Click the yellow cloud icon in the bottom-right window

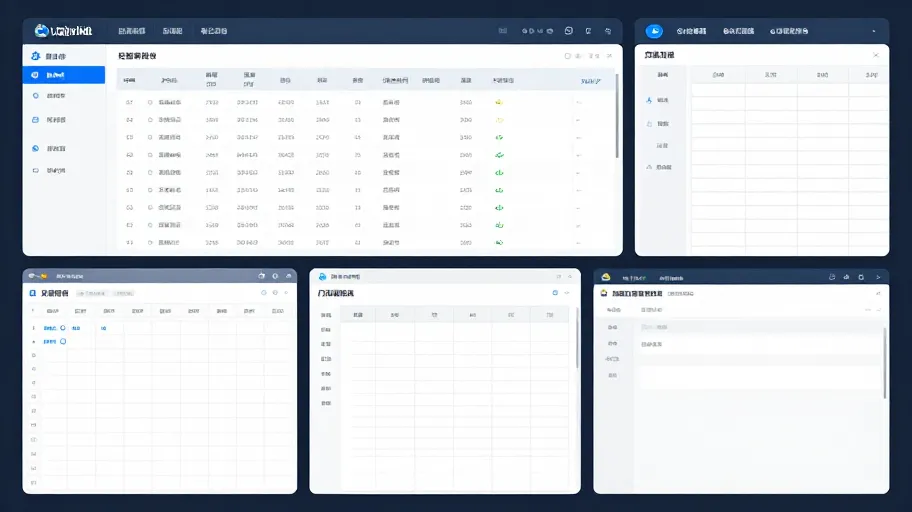point(605,277)
